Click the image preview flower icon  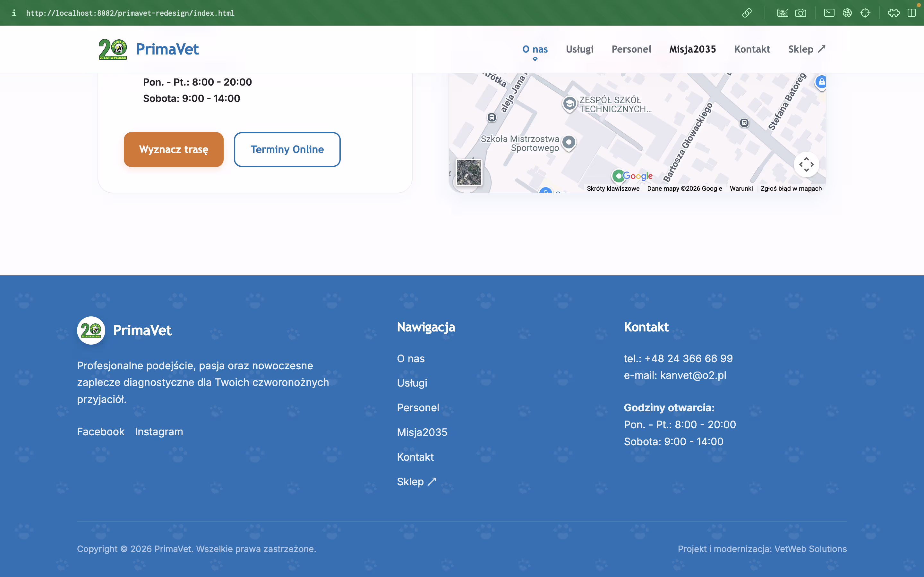coord(782,13)
